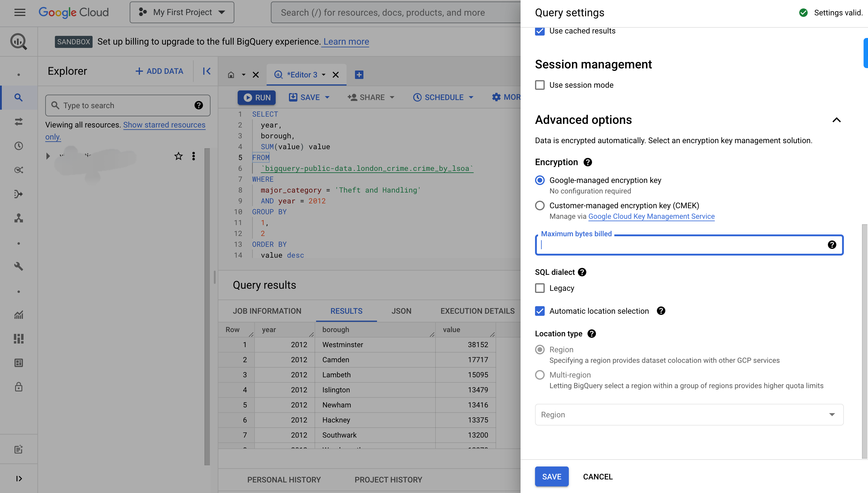
Task: Uncheck Automatic location selection
Action: 540,311
